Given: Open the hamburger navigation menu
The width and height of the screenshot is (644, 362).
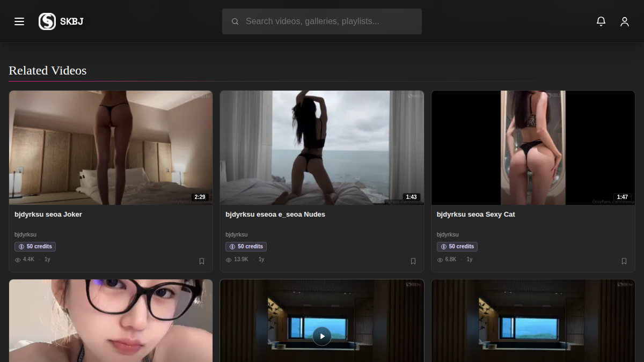Looking at the screenshot, I should [19, 21].
